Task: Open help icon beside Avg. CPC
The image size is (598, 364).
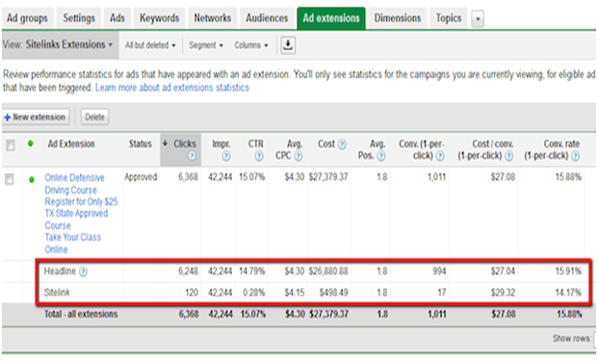Action: tap(299, 156)
